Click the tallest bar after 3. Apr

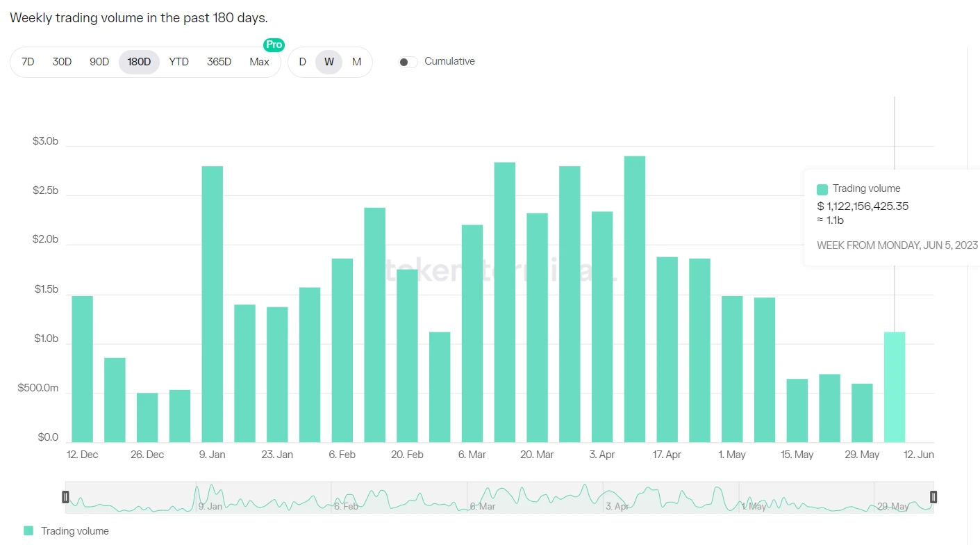coord(634,299)
